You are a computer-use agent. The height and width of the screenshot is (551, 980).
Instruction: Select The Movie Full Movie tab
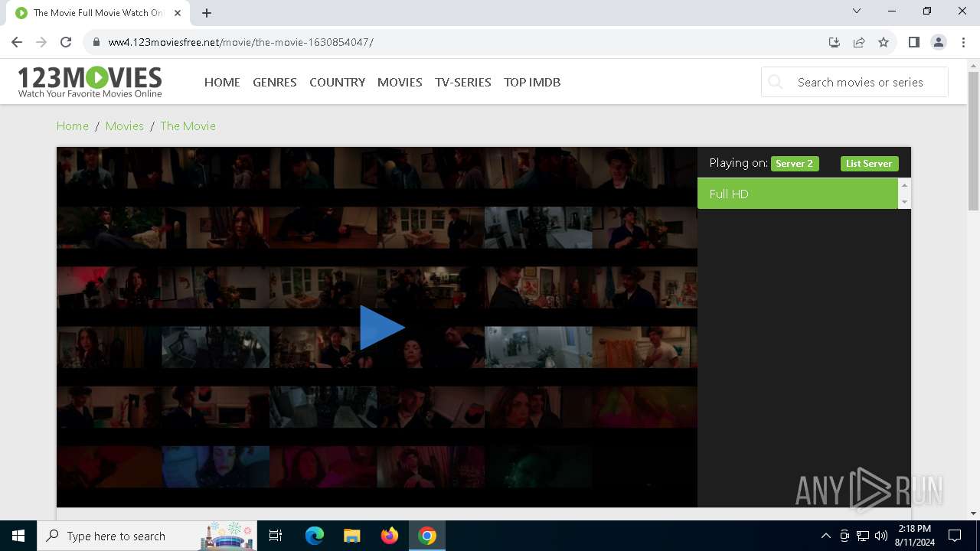(x=98, y=13)
